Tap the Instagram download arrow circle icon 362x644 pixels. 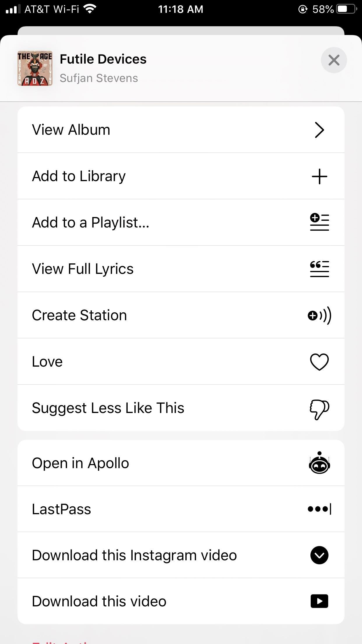pyautogui.click(x=319, y=555)
